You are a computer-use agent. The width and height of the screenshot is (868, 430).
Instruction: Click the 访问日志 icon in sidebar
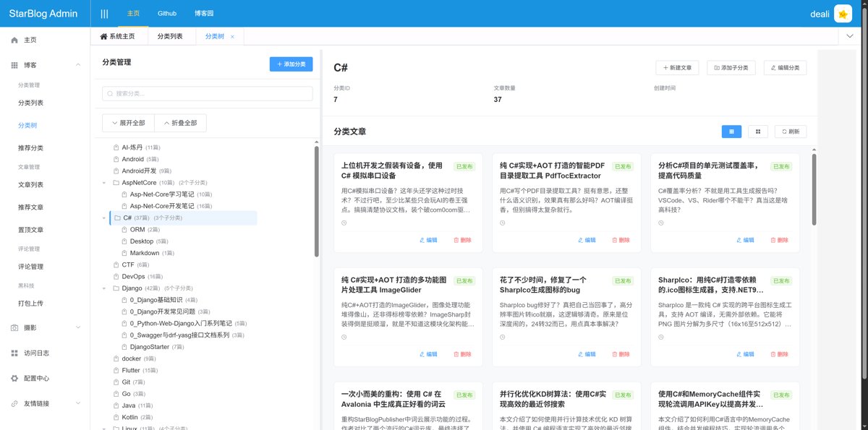pos(14,353)
